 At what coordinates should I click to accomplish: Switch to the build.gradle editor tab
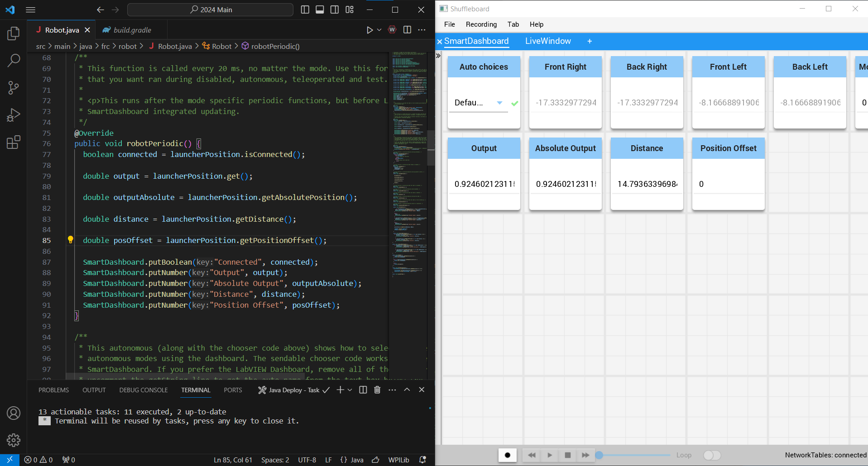132,30
